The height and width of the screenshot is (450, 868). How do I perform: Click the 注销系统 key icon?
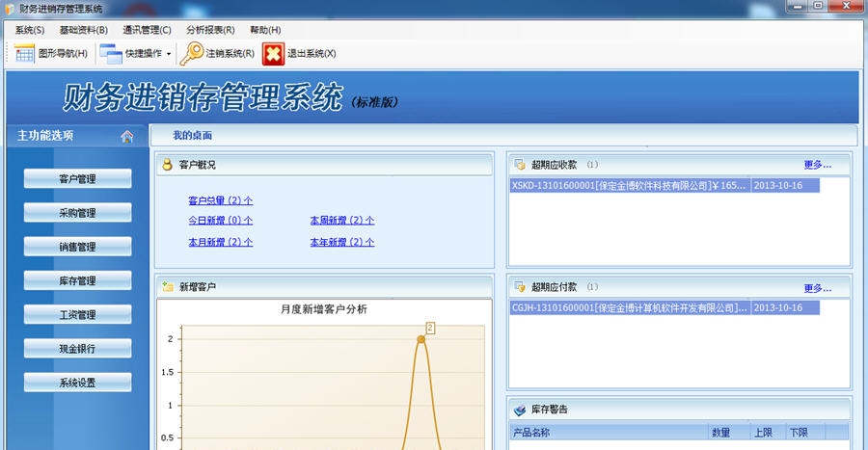192,53
